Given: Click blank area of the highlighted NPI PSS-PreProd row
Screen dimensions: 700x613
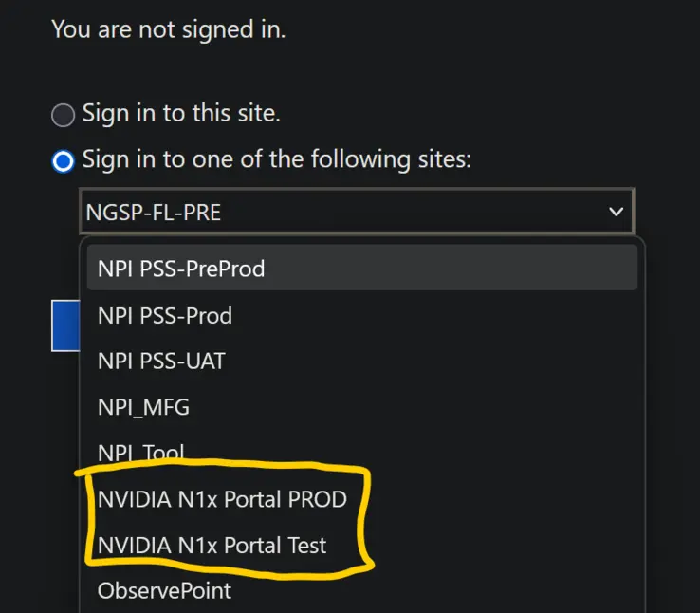Looking at the screenshot, I should pyautogui.click(x=451, y=269).
